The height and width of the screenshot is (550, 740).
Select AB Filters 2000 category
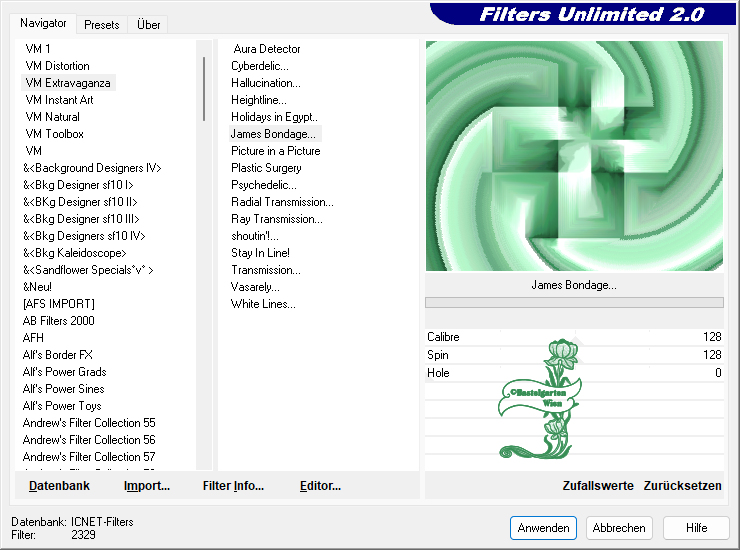(x=59, y=321)
